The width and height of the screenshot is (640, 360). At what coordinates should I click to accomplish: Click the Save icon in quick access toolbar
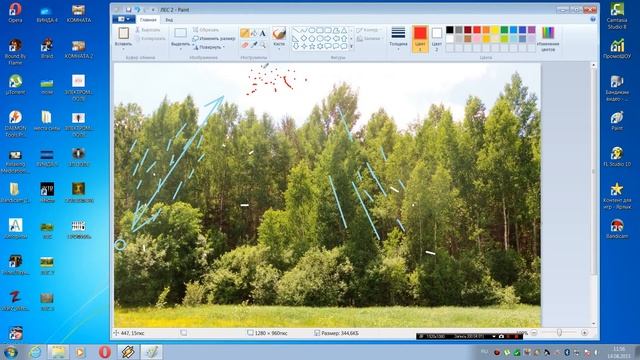(128, 9)
